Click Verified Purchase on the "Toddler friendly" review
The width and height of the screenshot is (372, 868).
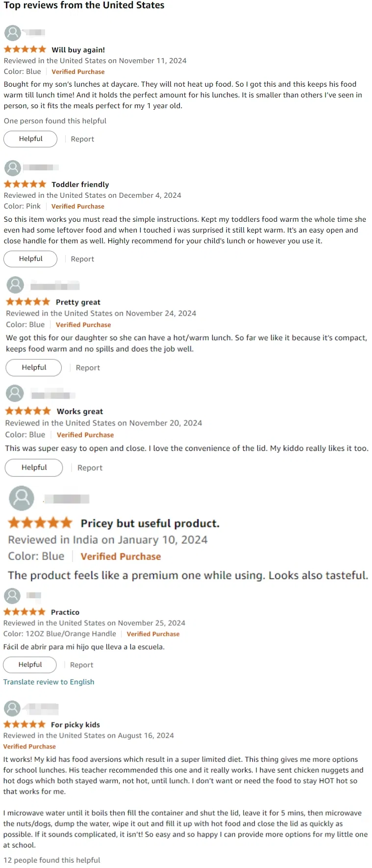[x=77, y=206]
